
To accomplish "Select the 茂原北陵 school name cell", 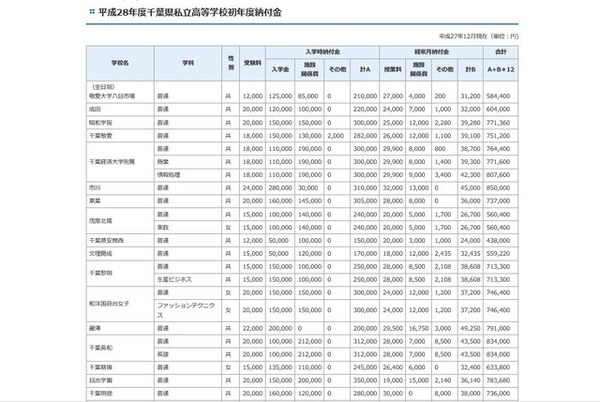I will [x=120, y=221].
